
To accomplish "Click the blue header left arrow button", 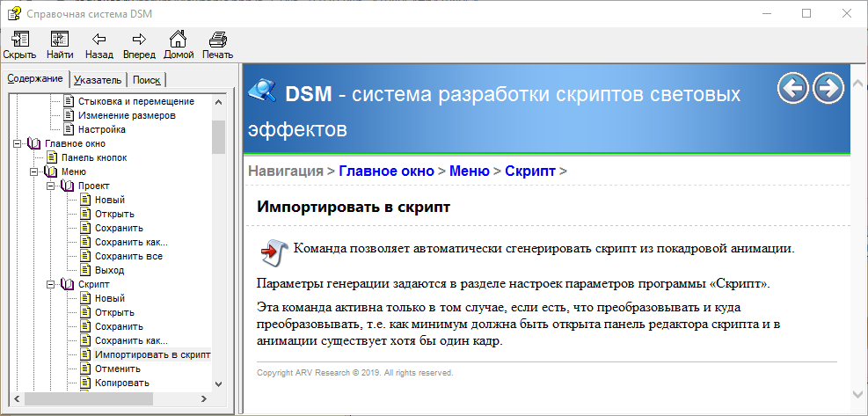I will pos(793,88).
